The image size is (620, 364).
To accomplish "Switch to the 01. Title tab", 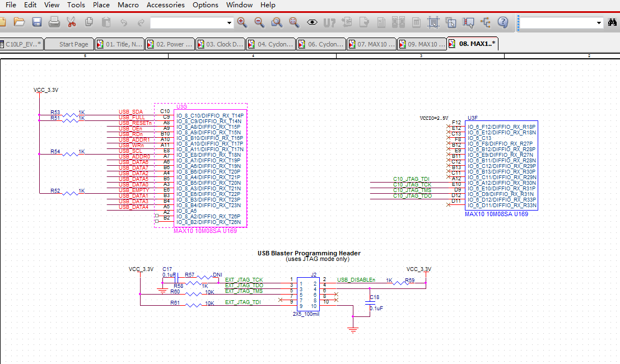I will [x=120, y=44].
